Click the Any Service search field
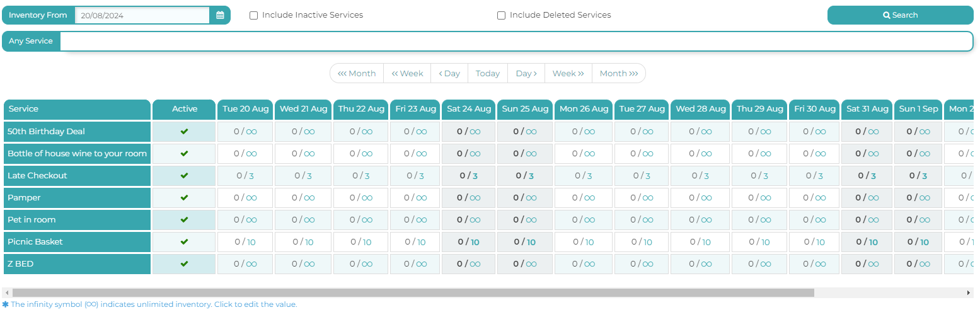The width and height of the screenshot is (980, 317). 516,41
